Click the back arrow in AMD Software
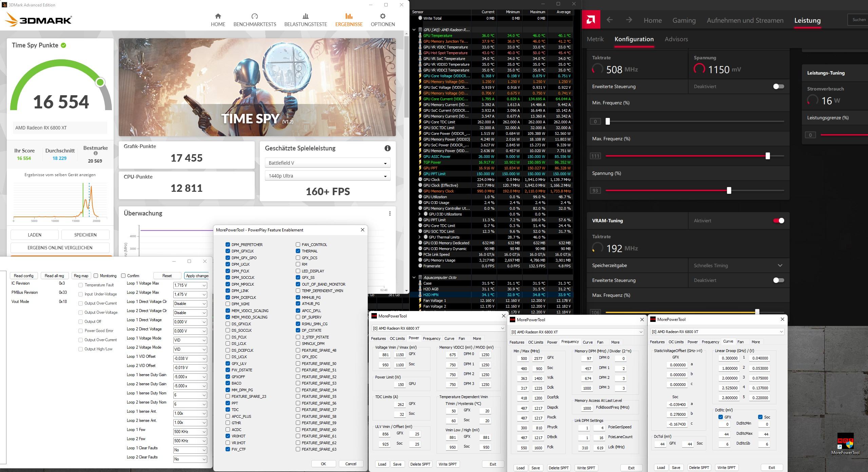Viewport: 868px width, 472px height. tap(610, 20)
